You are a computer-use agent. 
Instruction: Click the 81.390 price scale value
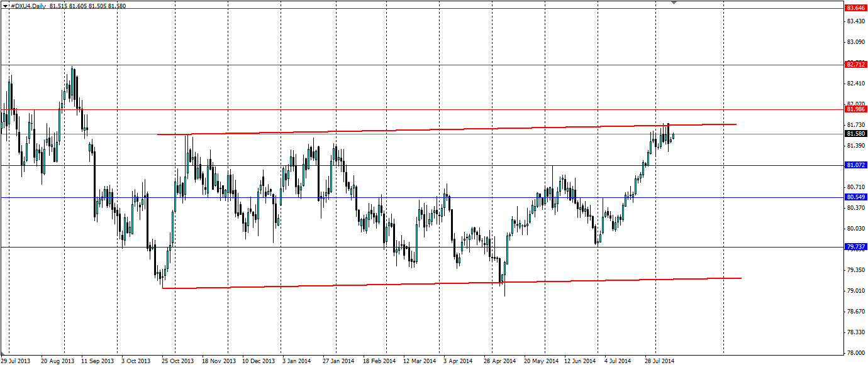pyautogui.click(x=855, y=146)
